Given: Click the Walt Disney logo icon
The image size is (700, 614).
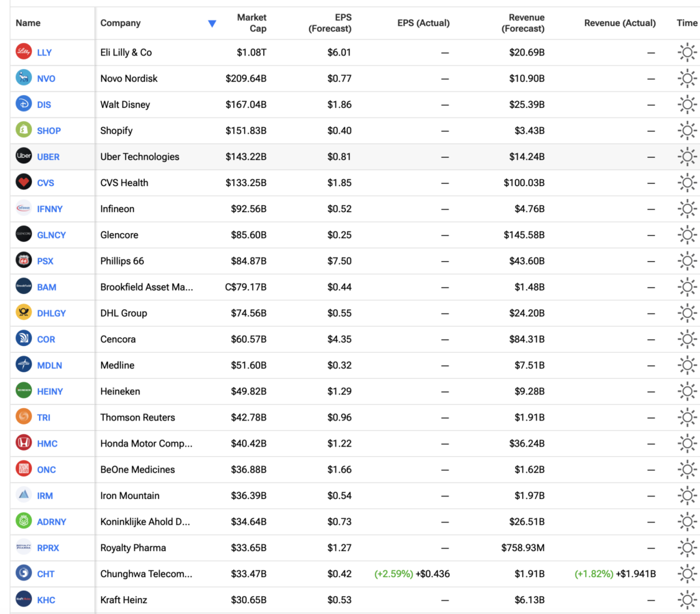Looking at the screenshot, I should 24,104.
